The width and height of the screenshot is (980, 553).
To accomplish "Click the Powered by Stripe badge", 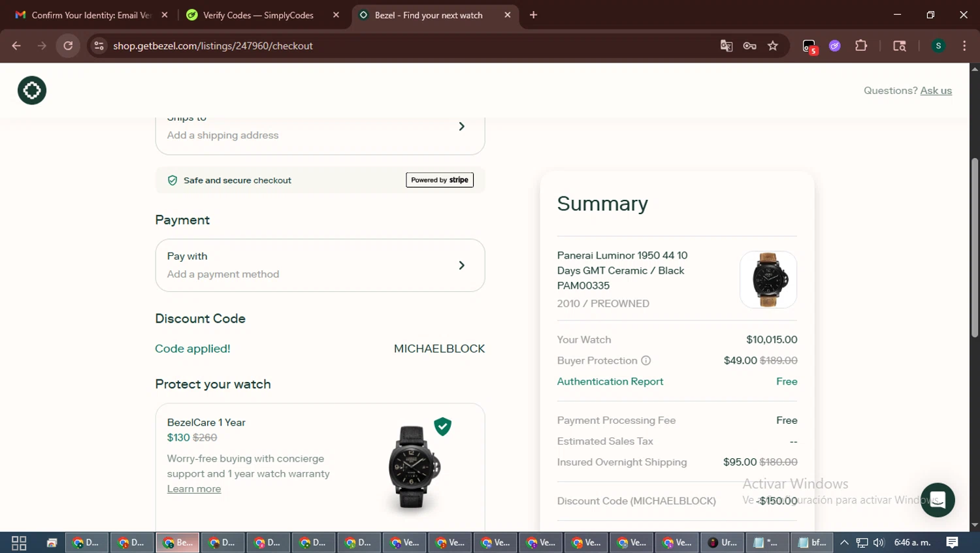I will coord(440,180).
